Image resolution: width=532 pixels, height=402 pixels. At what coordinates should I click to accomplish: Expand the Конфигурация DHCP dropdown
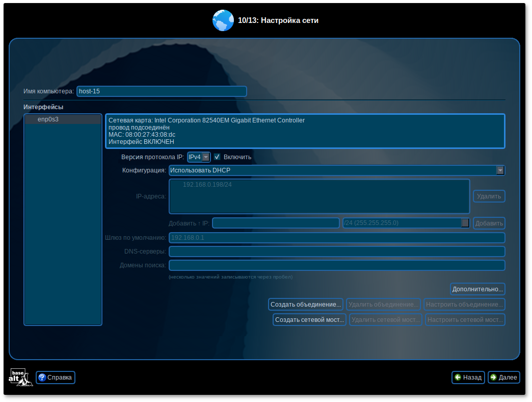click(500, 170)
